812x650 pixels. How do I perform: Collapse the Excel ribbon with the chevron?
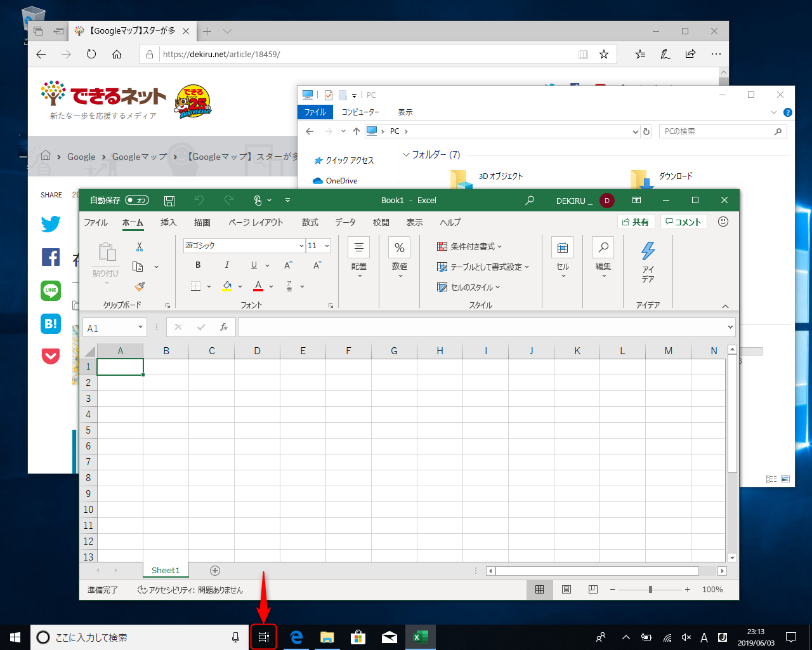pos(725,306)
